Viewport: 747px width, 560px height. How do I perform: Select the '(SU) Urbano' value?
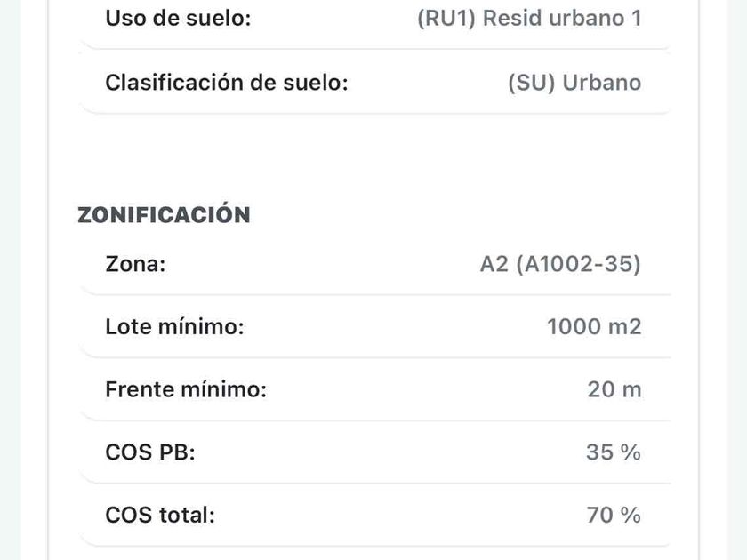pyautogui.click(x=574, y=83)
